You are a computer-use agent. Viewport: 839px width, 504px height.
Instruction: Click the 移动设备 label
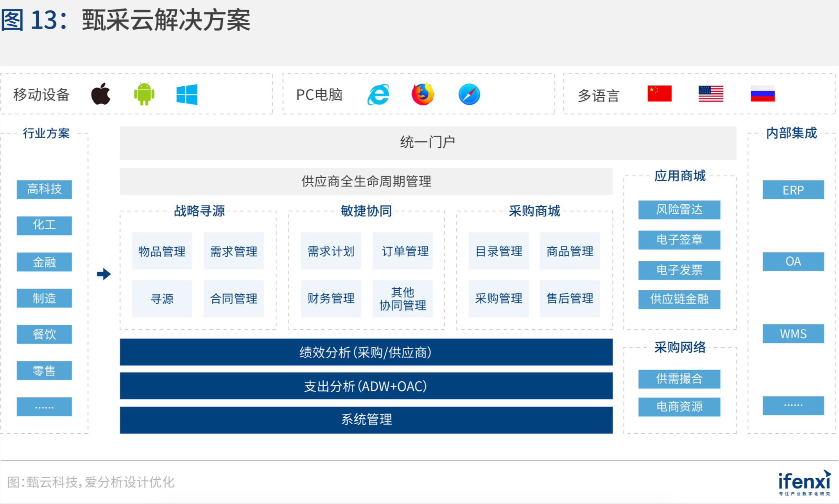tap(41, 95)
